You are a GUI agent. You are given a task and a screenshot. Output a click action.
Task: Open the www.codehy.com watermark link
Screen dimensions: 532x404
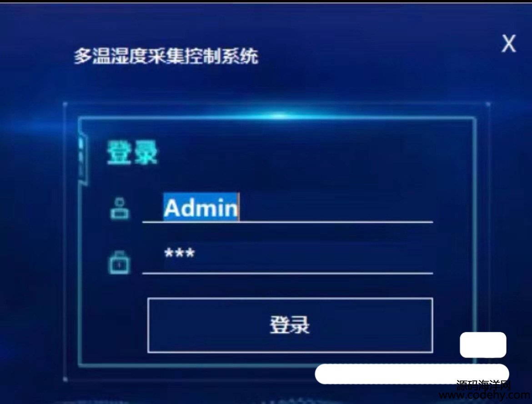[485, 395]
